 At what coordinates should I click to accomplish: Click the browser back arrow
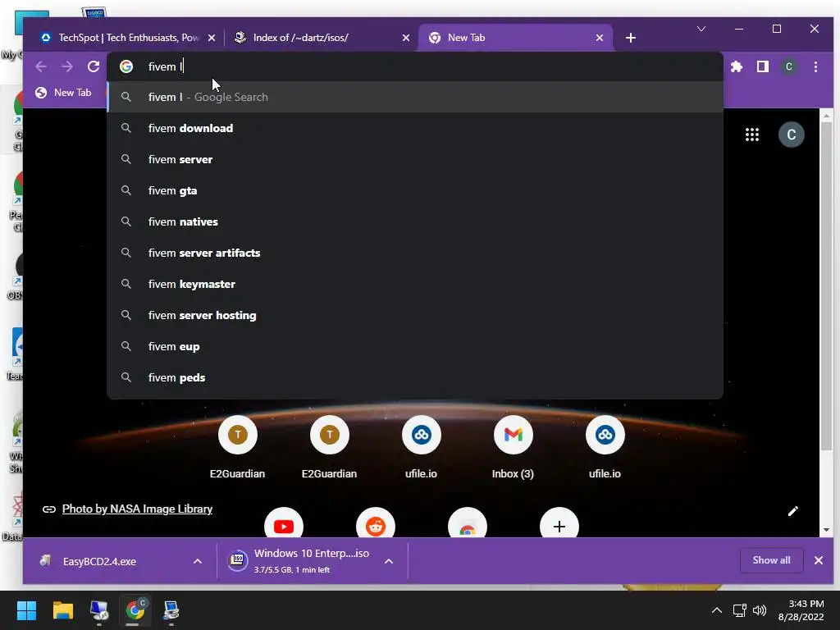(x=41, y=66)
